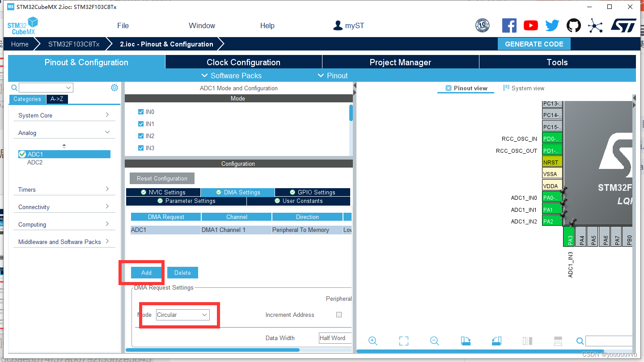Open the User Constants tab
Viewport: 644px width, 362px height.
(298, 201)
